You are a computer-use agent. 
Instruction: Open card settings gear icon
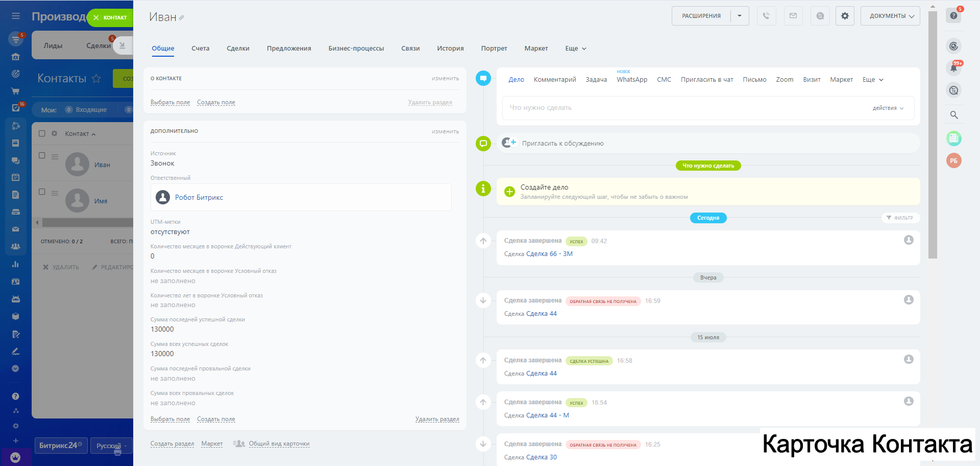click(x=845, y=16)
